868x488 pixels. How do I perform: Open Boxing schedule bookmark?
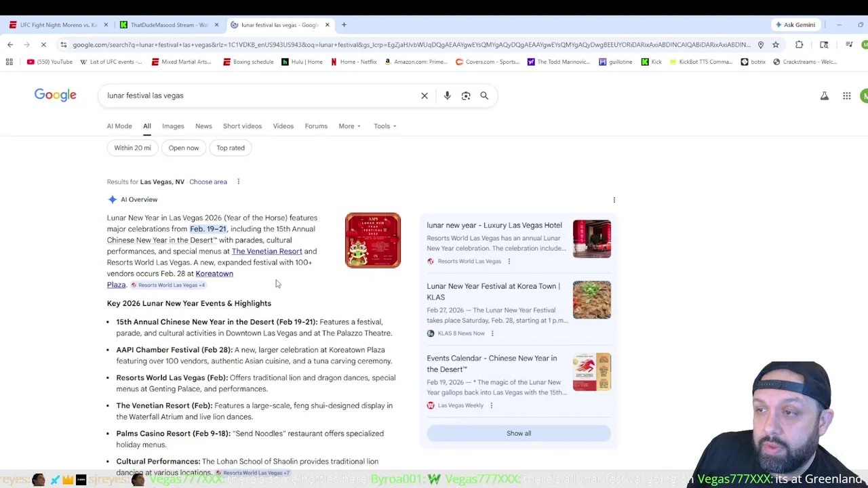point(248,62)
